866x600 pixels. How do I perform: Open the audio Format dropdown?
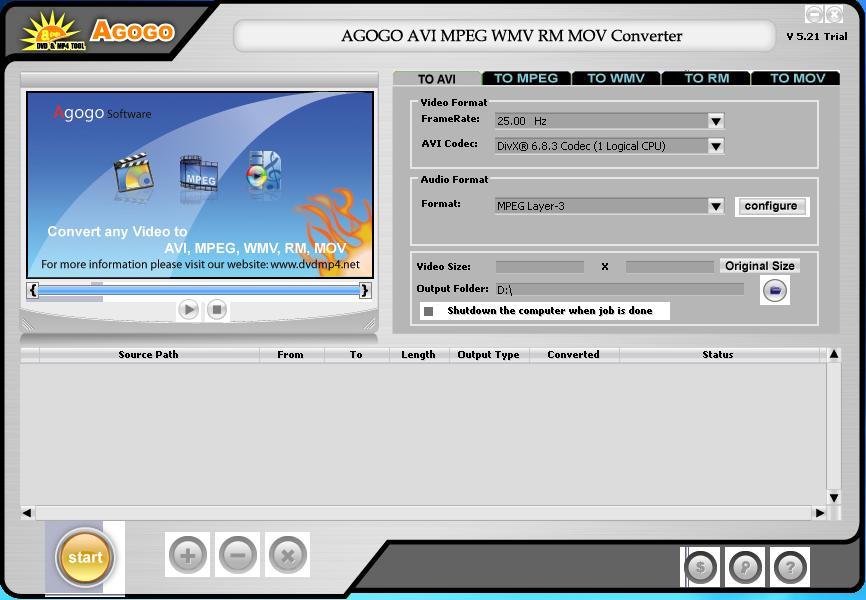pos(716,206)
